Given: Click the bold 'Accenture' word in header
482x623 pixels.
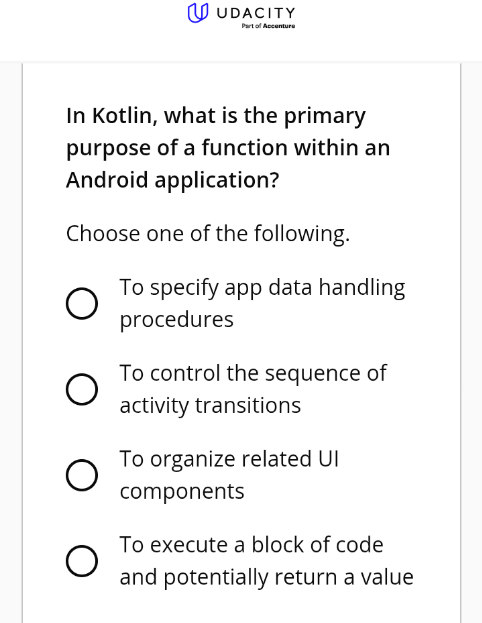Looking at the screenshot, I should pos(279,26).
